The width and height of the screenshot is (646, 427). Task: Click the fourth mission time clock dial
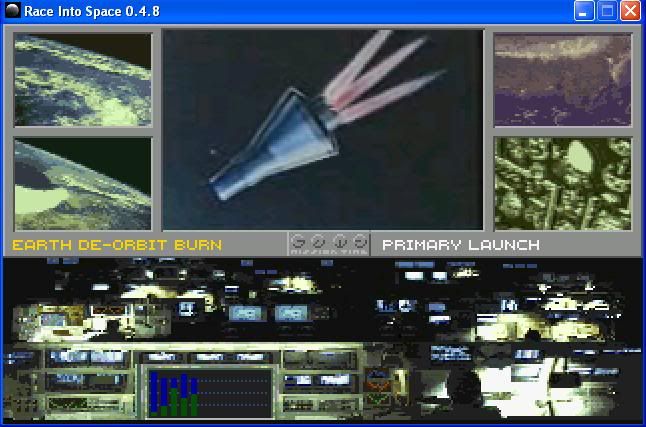(360, 240)
